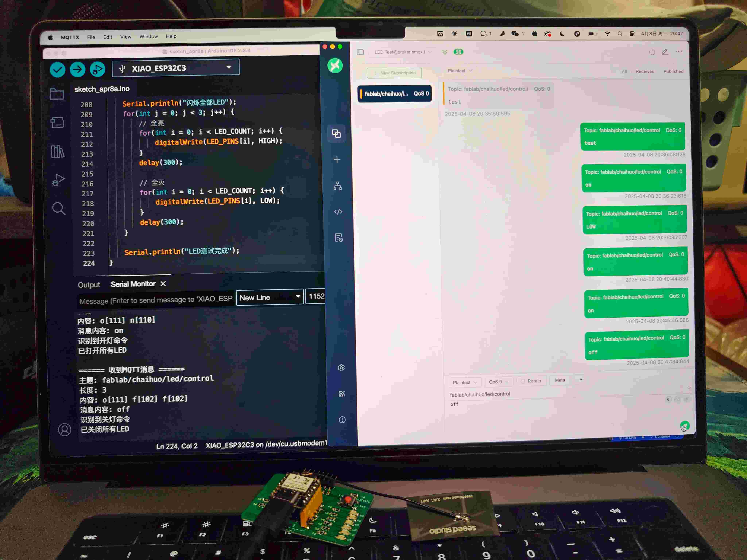Show only Published messages

673,71
